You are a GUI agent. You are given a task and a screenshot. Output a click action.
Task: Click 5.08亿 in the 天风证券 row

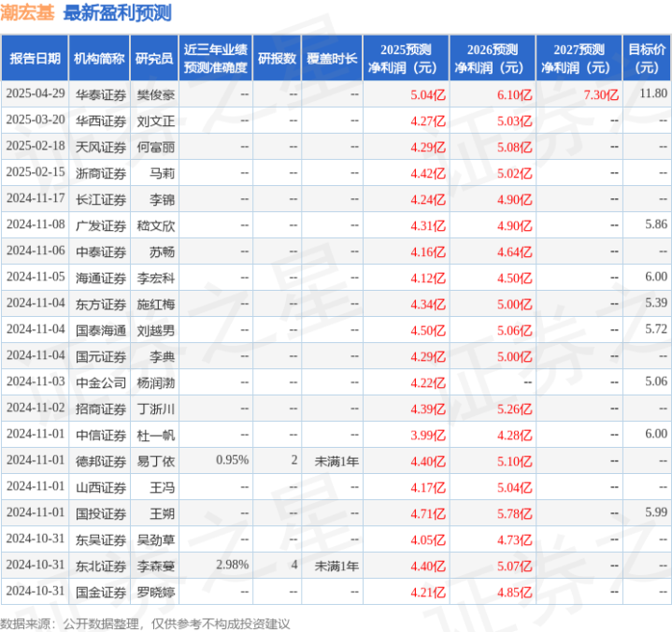(x=514, y=147)
